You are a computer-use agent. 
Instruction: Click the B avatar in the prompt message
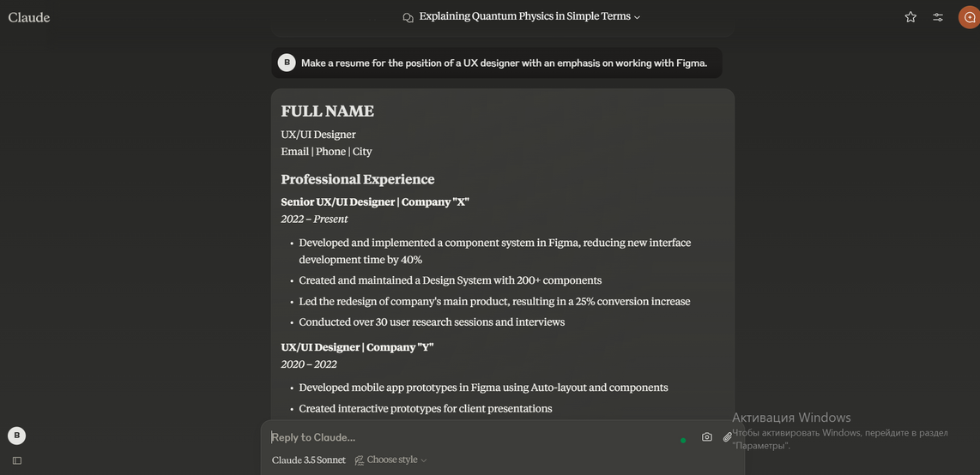click(x=287, y=63)
